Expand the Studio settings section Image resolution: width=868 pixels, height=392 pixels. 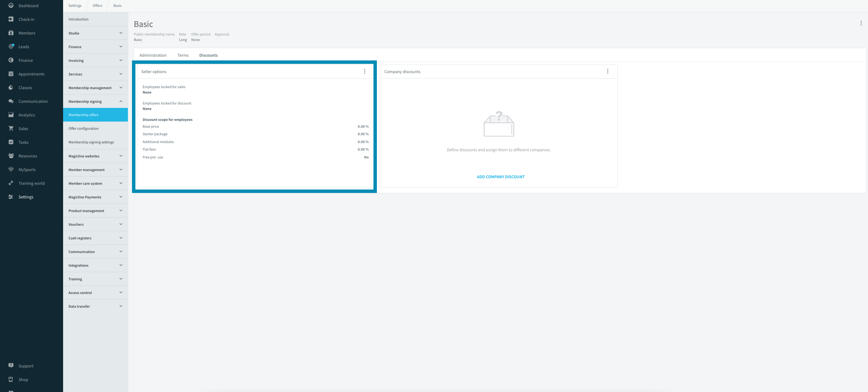pyautogui.click(x=95, y=33)
